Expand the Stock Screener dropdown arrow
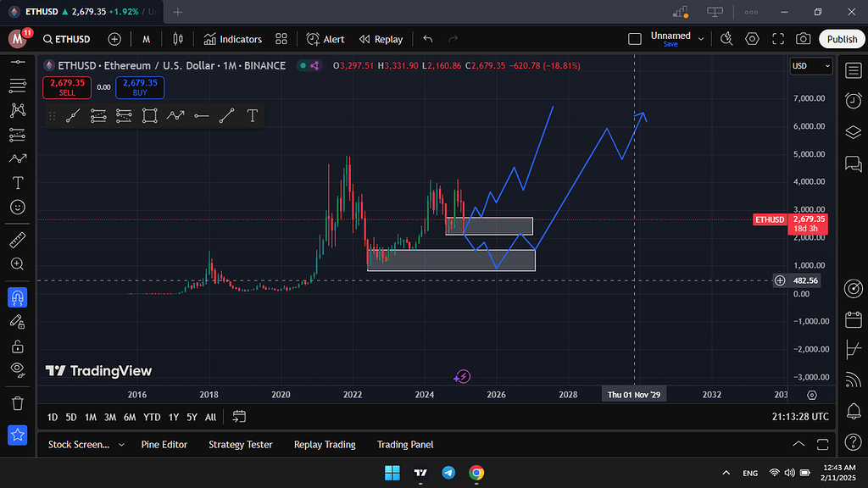 [x=121, y=445]
